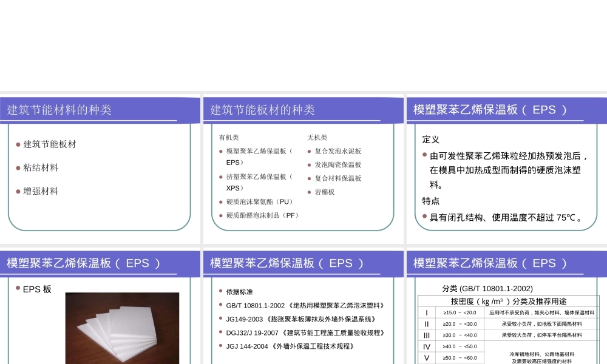Open the 建筑节能材料的种类 slide thumbnail
Viewport: 607px width, 364px height.
click(x=100, y=169)
